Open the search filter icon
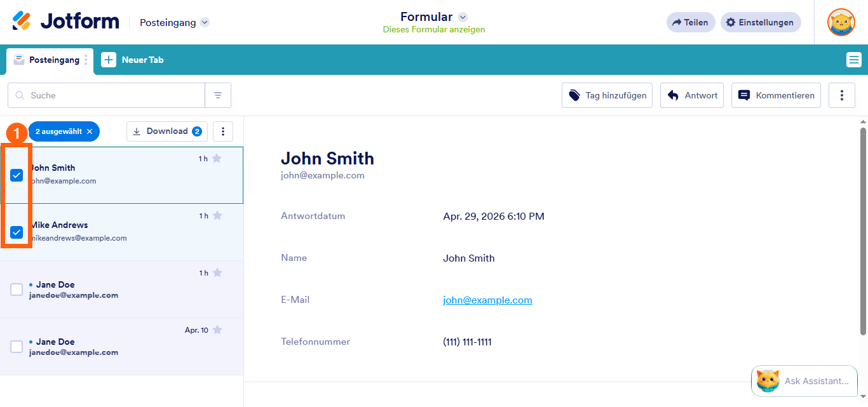 pyautogui.click(x=218, y=95)
